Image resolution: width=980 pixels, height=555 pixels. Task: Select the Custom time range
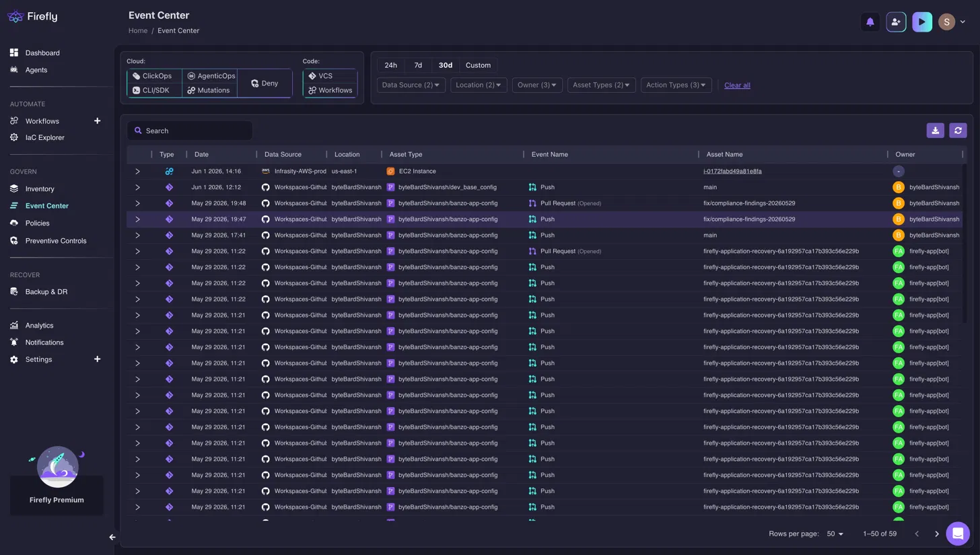pyautogui.click(x=478, y=65)
